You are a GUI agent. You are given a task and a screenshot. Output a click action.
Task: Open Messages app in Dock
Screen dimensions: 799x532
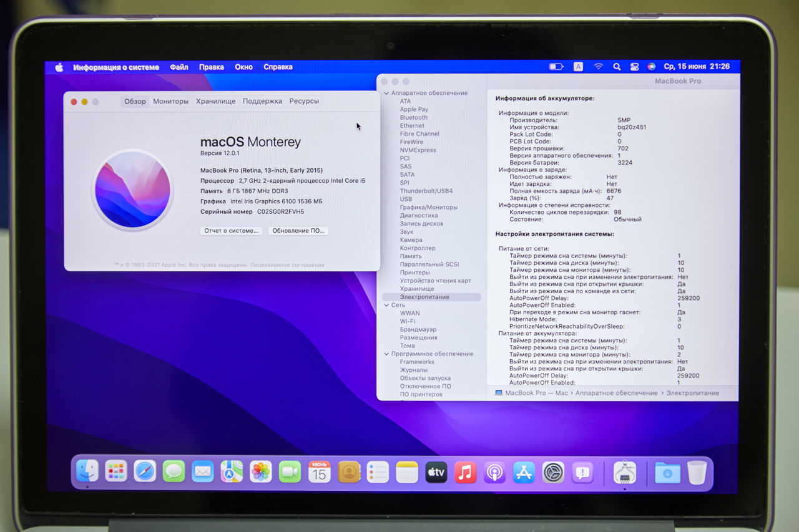tap(174, 471)
